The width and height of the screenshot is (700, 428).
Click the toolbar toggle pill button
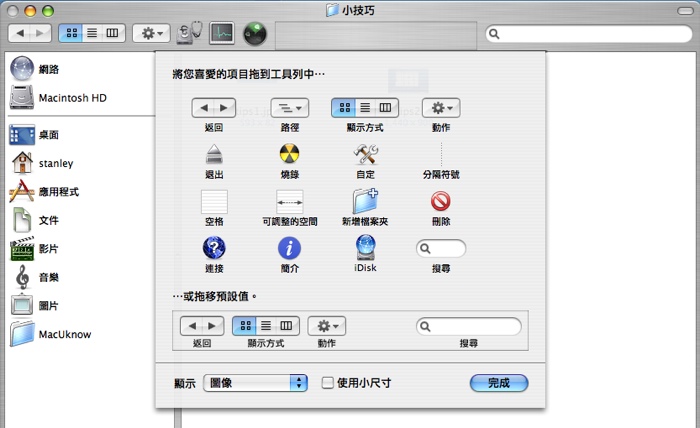685,11
